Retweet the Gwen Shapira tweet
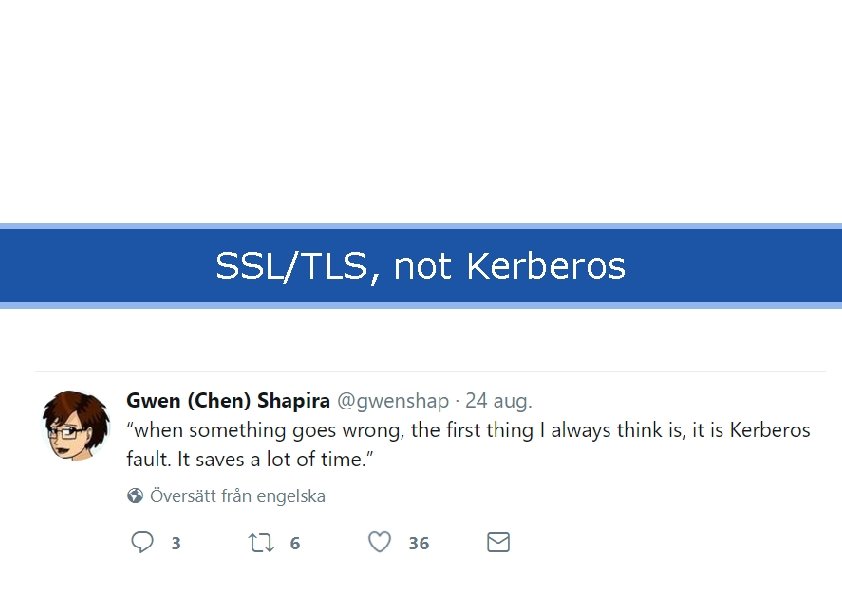842x595 pixels. point(261,542)
